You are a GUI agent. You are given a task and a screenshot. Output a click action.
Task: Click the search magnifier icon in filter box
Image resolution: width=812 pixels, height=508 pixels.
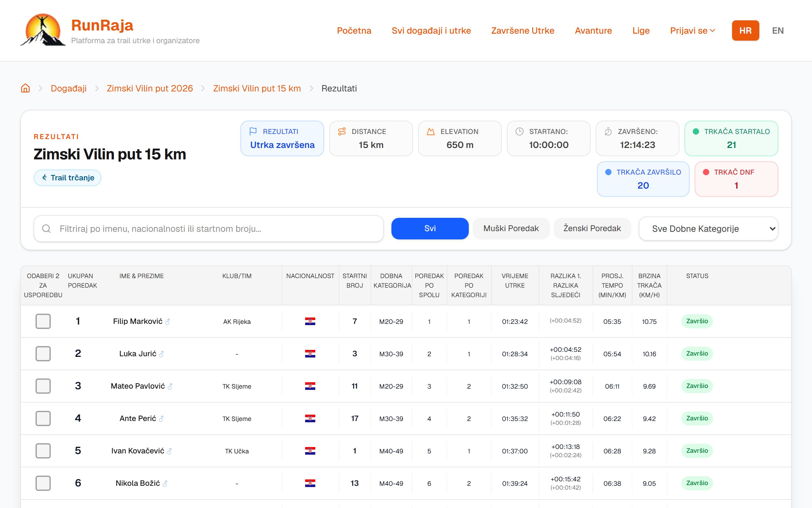point(46,229)
